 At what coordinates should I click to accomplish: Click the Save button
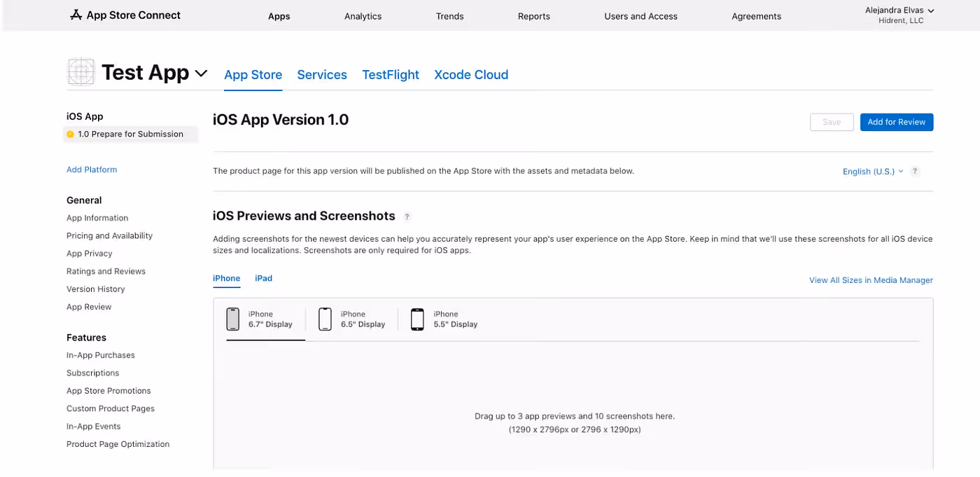832,122
